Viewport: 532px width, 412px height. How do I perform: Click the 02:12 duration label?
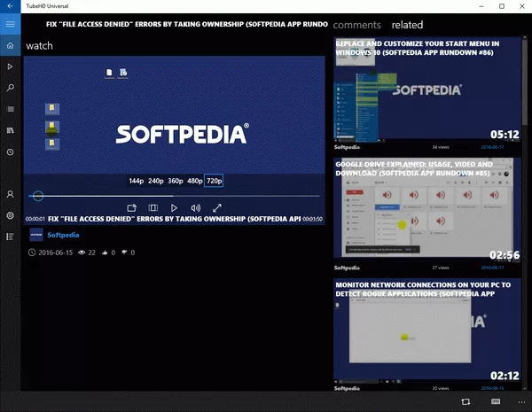pyautogui.click(x=505, y=376)
